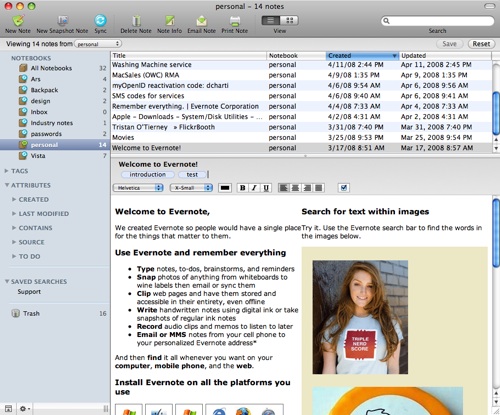Email Note using the envelope icon
Image resolution: width=500 pixels, height=415 pixels.
click(201, 21)
